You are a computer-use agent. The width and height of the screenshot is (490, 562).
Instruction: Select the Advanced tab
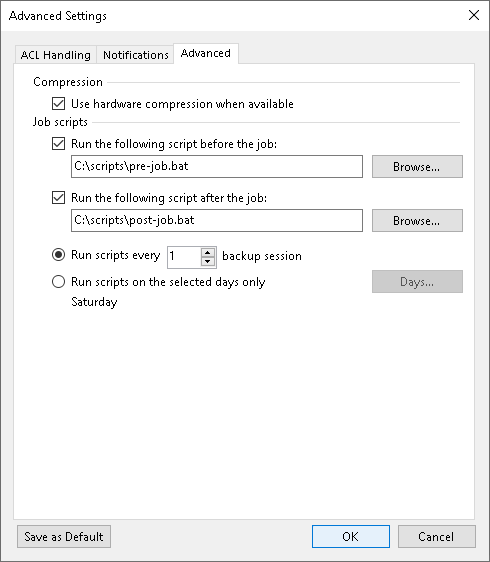coord(206,53)
